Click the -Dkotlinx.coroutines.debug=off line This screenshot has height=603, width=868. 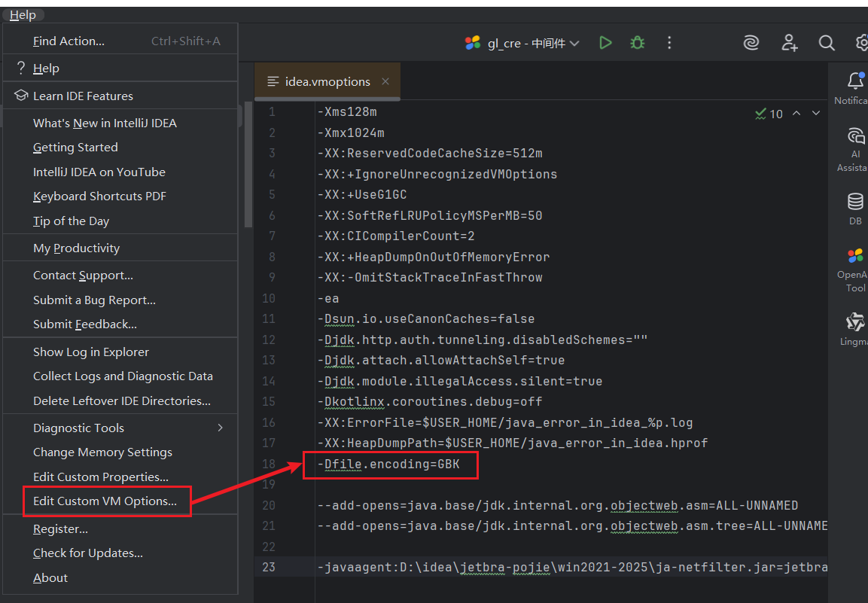tap(430, 401)
